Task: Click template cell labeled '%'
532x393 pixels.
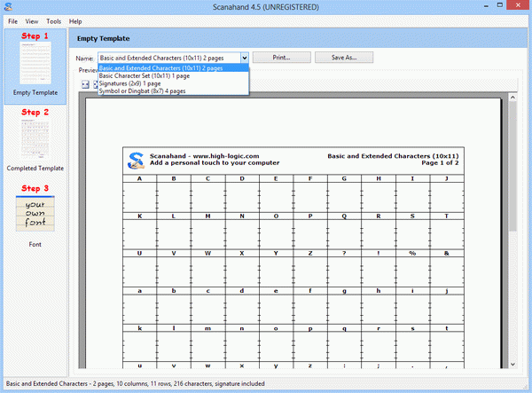Action: point(412,268)
